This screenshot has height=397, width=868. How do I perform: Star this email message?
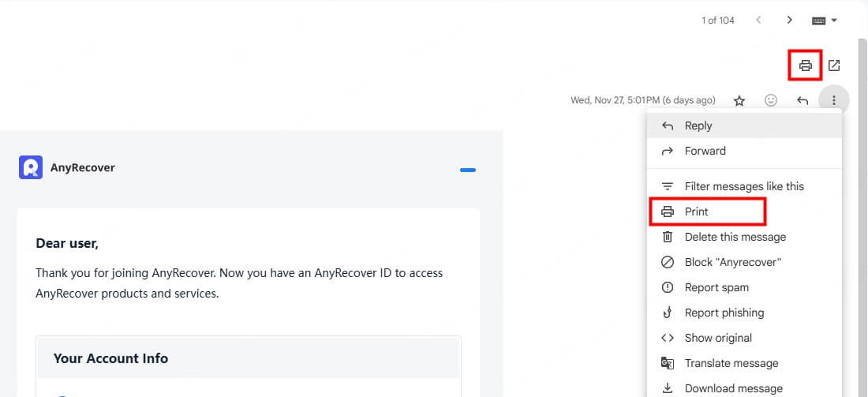click(x=739, y=100)
